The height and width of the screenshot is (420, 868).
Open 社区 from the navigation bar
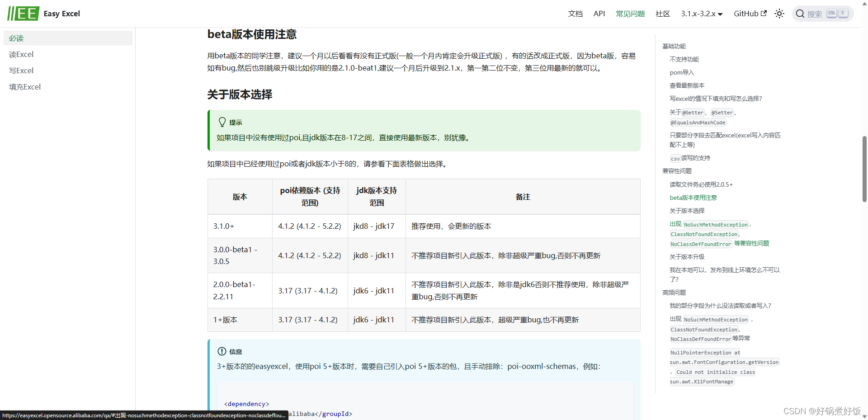tap(662, 14)
